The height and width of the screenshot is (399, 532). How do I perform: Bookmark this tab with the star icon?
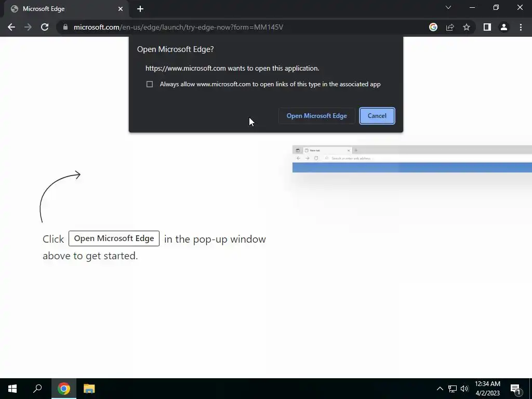[467, 27]
